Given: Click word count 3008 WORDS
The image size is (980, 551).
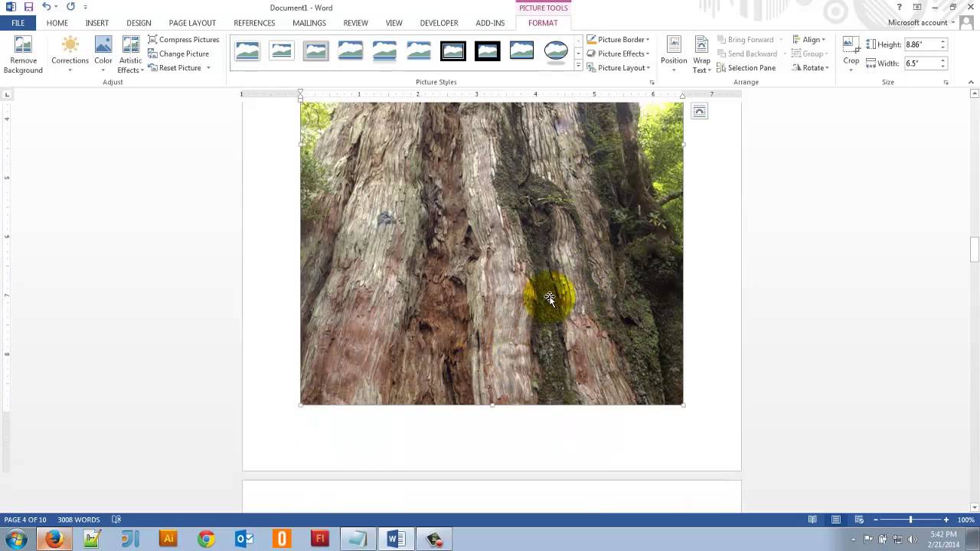Looking at the screenshot, I should point(79,520).
